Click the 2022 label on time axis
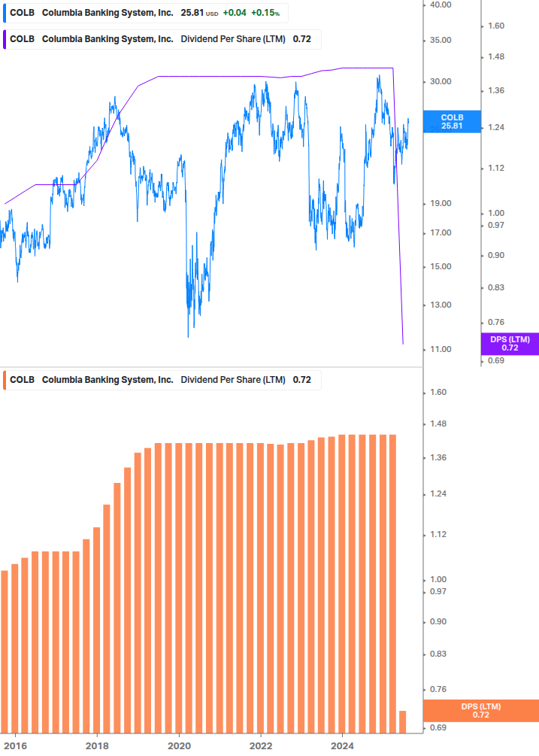Image resolution: width=539 pixels, height=756 pixels. (261, 746)
